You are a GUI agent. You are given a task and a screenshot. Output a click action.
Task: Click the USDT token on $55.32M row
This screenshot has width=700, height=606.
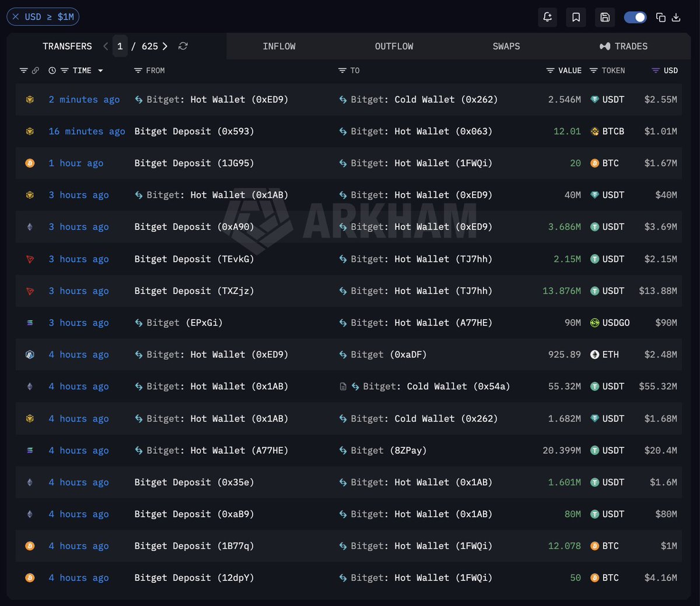click(607, 386)
